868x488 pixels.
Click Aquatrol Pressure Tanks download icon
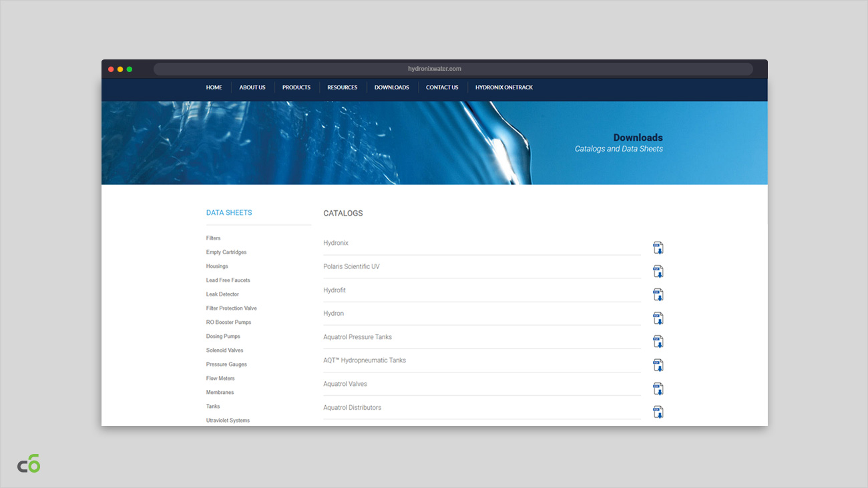658,341
